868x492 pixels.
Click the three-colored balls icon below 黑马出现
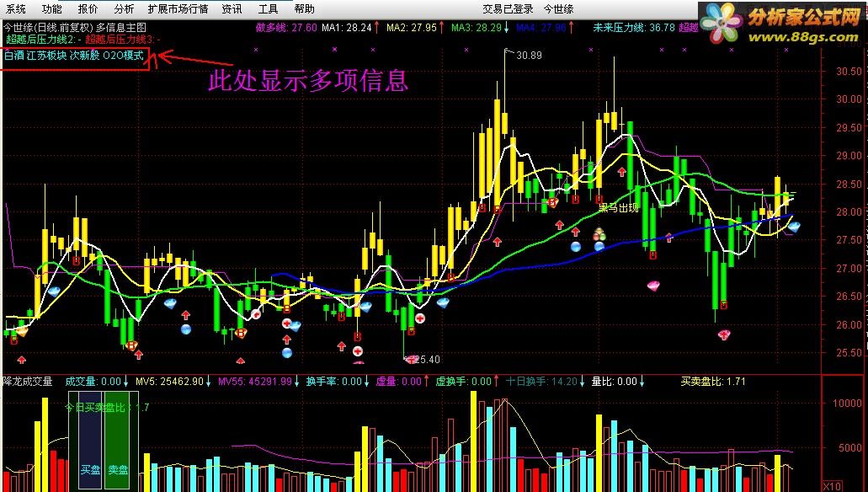coord(599,234)
